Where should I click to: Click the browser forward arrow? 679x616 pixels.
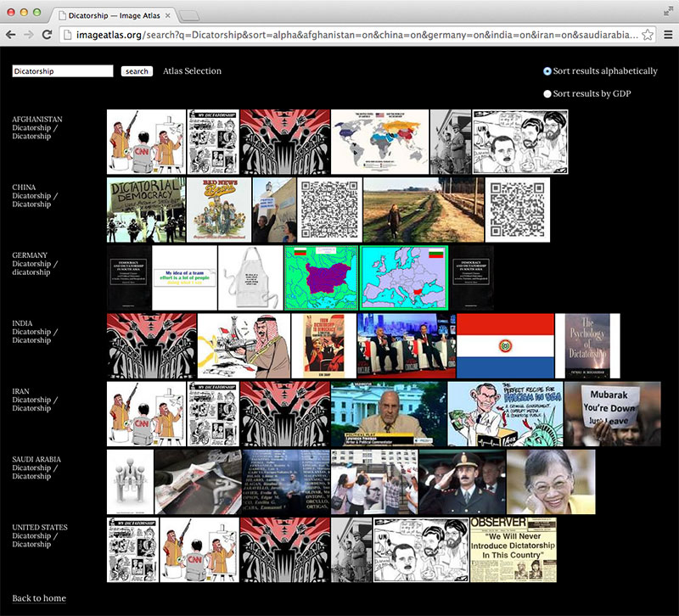(x=29, y=35)
